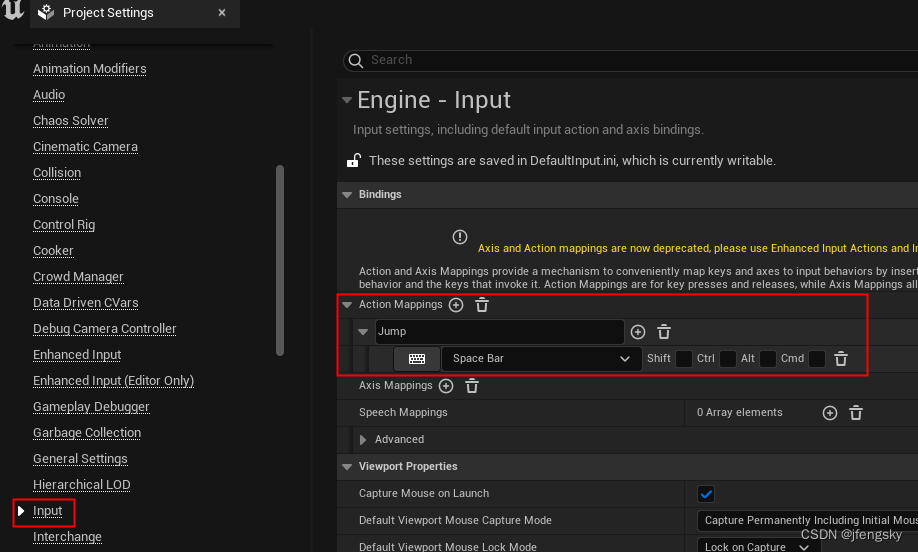Toggle the Ctrl modifier checkbox

pyautogui.click(x=728, y=359)
